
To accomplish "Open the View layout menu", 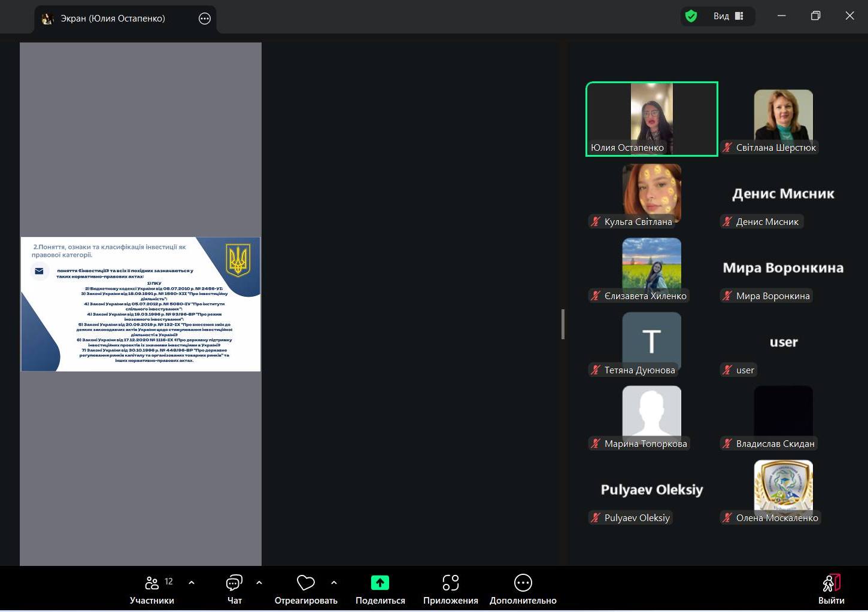I will pos(728,16).
